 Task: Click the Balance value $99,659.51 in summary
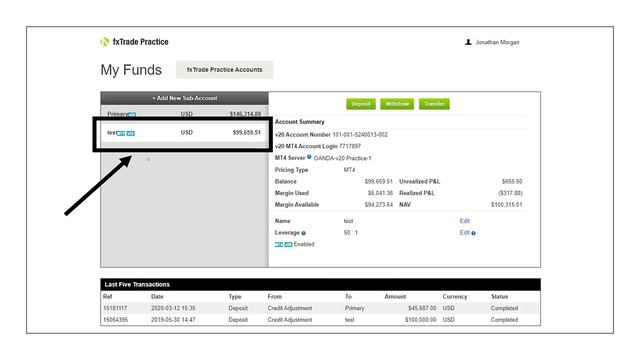[379, 181]
